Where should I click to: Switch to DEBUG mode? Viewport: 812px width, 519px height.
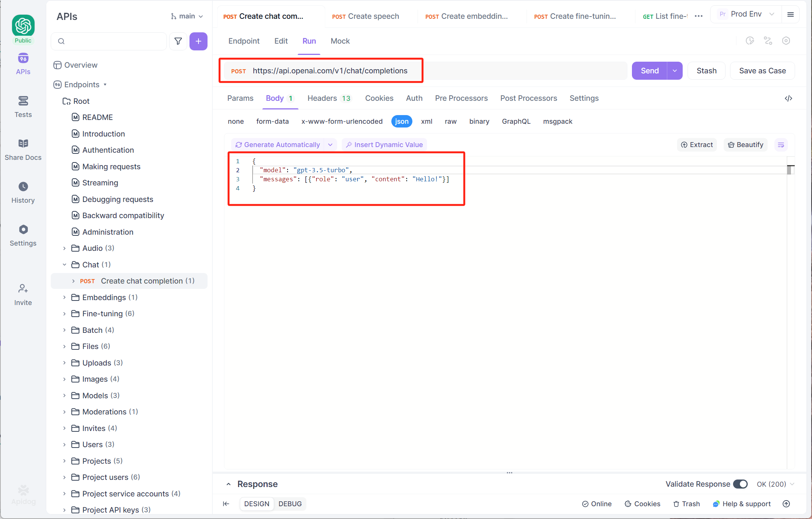[x=290, y=504]
